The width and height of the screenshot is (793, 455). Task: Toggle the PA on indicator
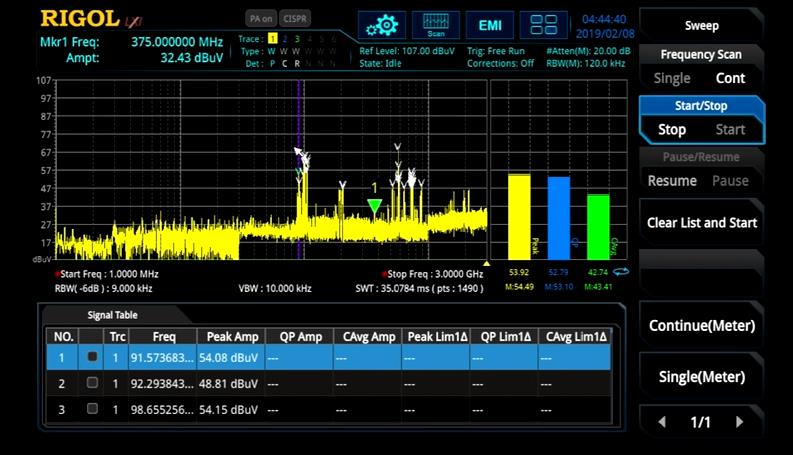(260, 18)
